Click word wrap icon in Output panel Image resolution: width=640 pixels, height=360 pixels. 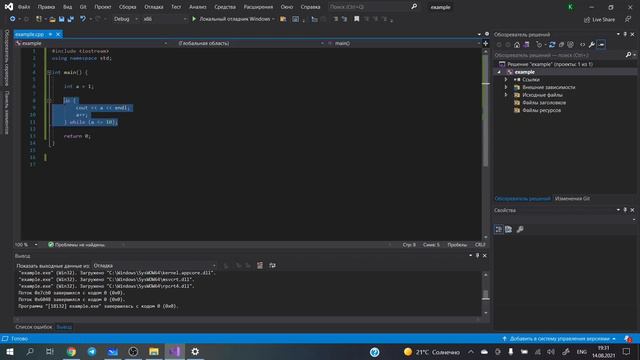272,265
